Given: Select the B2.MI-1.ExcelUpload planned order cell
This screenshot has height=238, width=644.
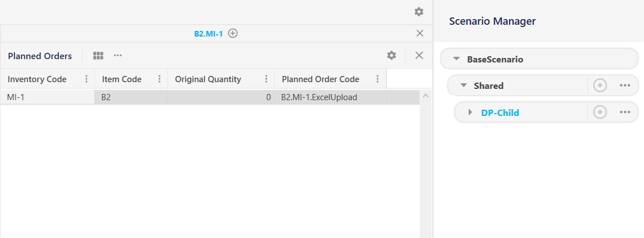Looking at the screenshot, I should point(319,97).
